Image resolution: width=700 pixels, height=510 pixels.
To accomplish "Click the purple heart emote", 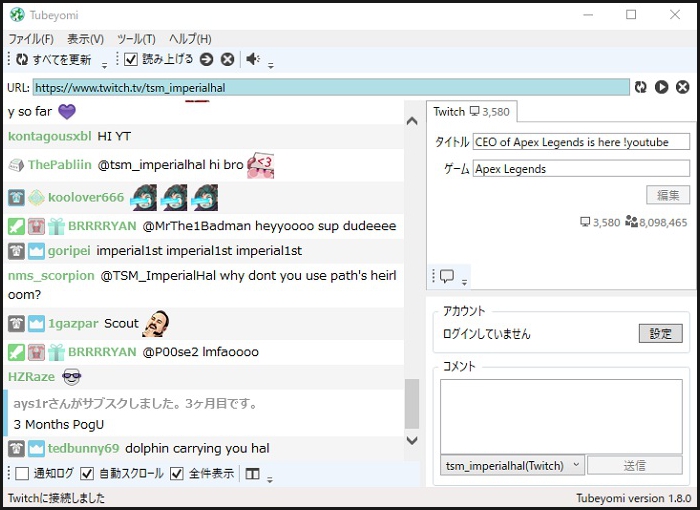I will point(67,111).
